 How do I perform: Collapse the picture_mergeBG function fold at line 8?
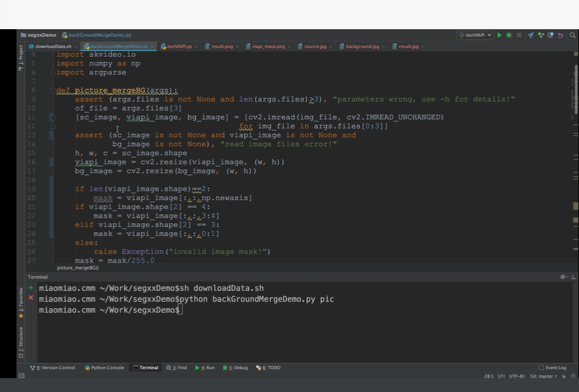tap(53, 90)
